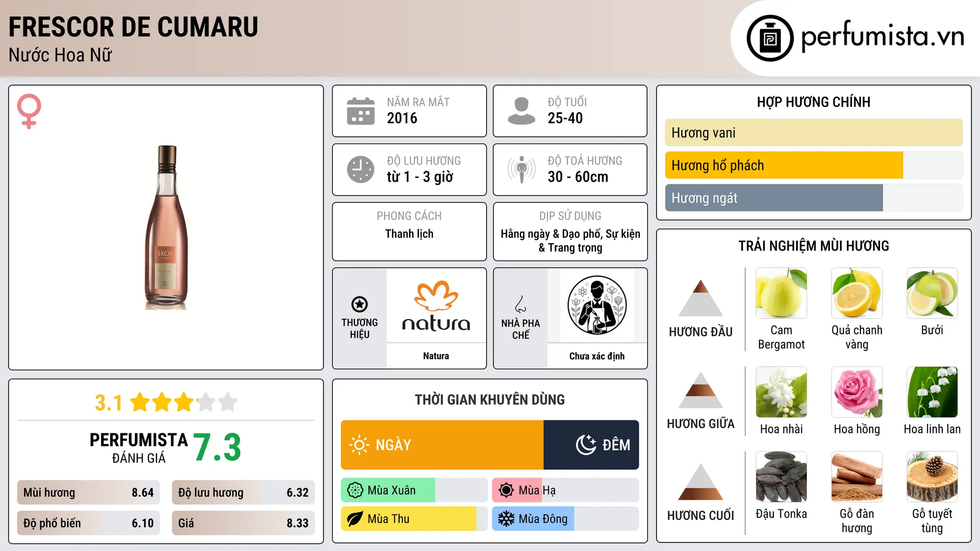Image resolution: width=980 pixels, height=551 pixels.
Task: Click the Nước Hoa Nữ subtitle
Action: tap(60, 55)
